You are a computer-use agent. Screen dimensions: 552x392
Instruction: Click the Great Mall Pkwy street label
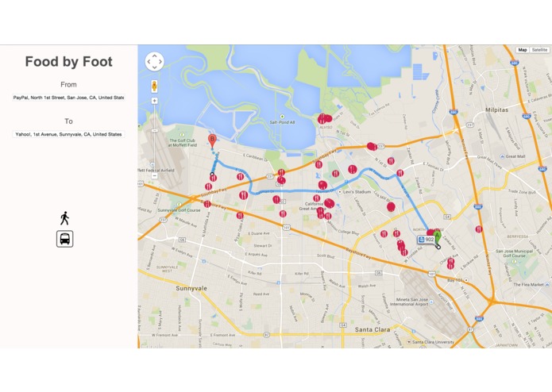490,160
